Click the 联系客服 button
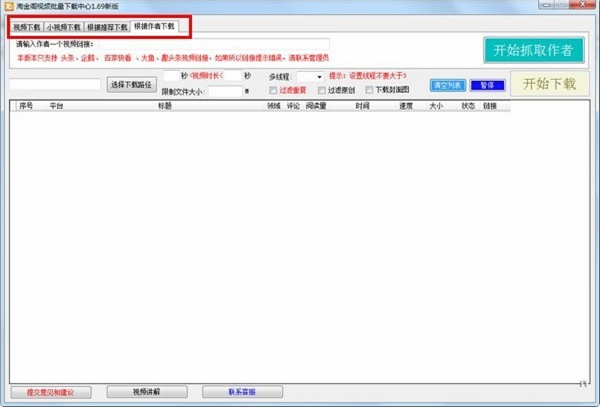Image resolution: width=600 pixels, height=407 pixels. click(x=242, y=392)
